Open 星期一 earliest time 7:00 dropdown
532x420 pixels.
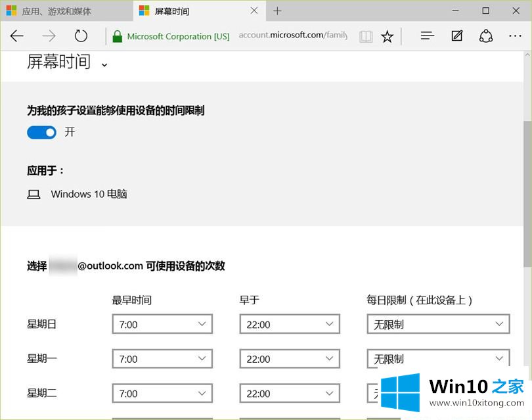click(162, 359)
